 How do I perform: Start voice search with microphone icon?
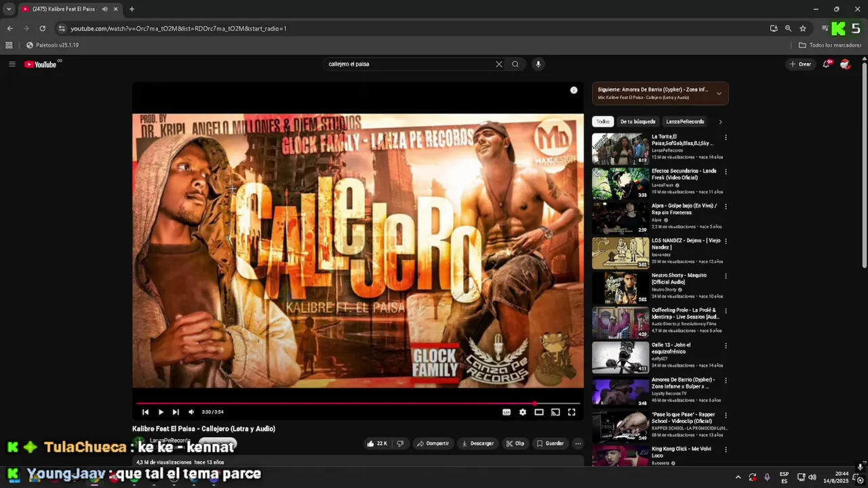[538, 64]
